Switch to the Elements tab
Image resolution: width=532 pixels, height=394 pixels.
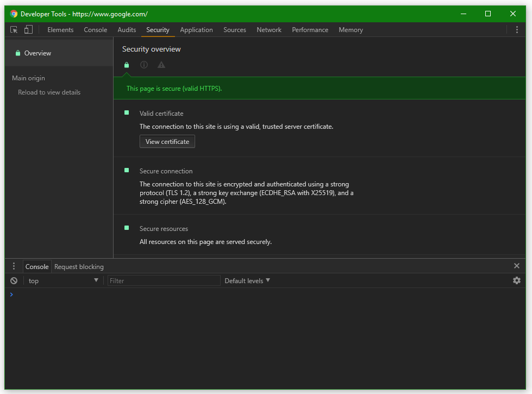60,30
